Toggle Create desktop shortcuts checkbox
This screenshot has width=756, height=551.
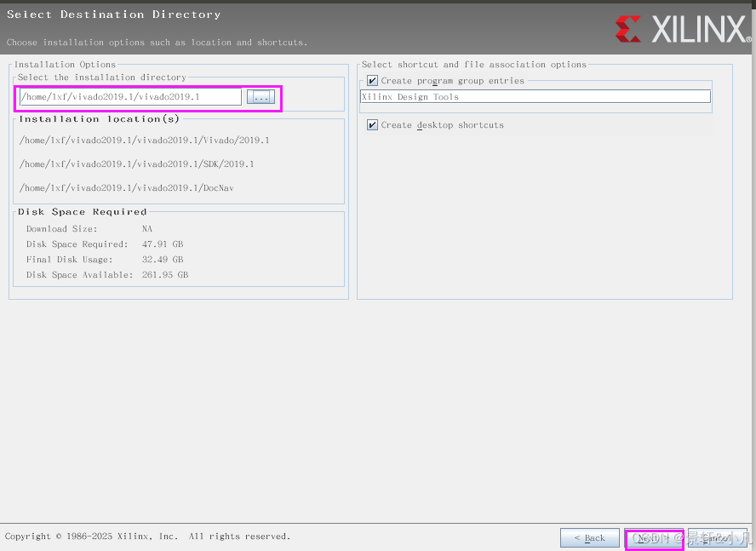tap(372, 125)
